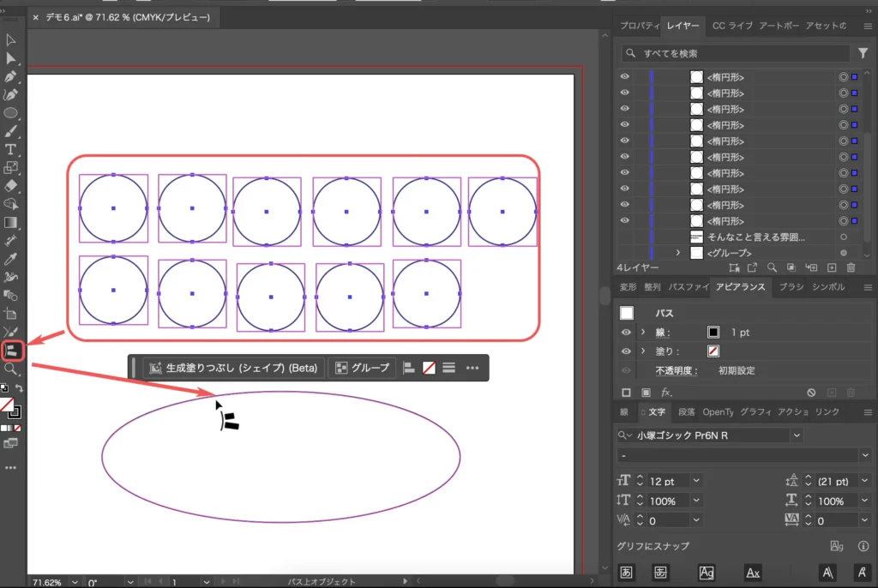Open the Layers panel filter funnel icon
The image size is (878, 588).
click(x=863, y=53)
